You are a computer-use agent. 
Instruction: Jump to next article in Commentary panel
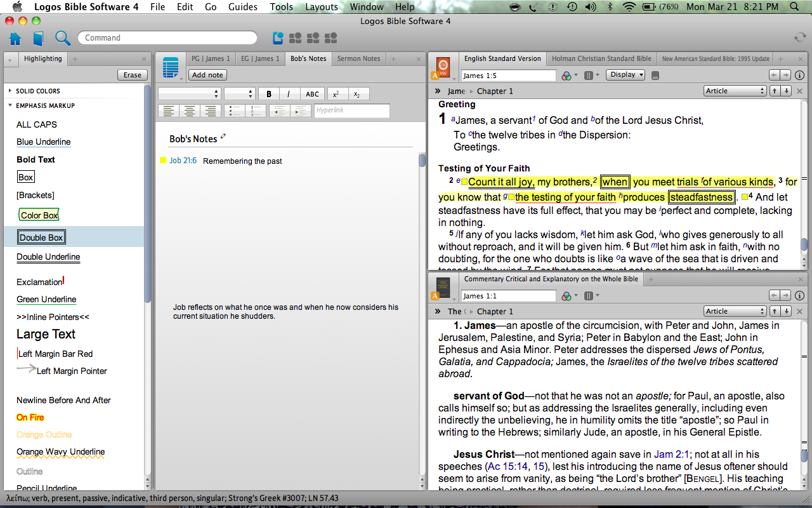787,311
